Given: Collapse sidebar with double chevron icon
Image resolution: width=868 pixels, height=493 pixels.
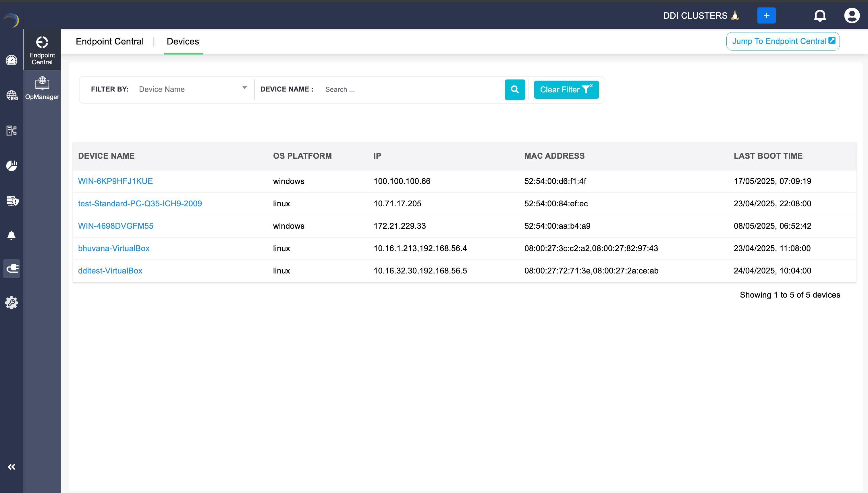Looking at the screenshot, I should [11, 467].
